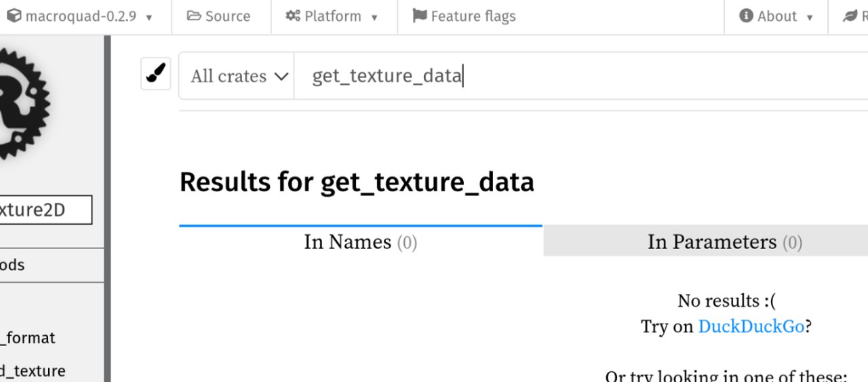
Task: Open the Source link
Action: click(x=218, y=16)
